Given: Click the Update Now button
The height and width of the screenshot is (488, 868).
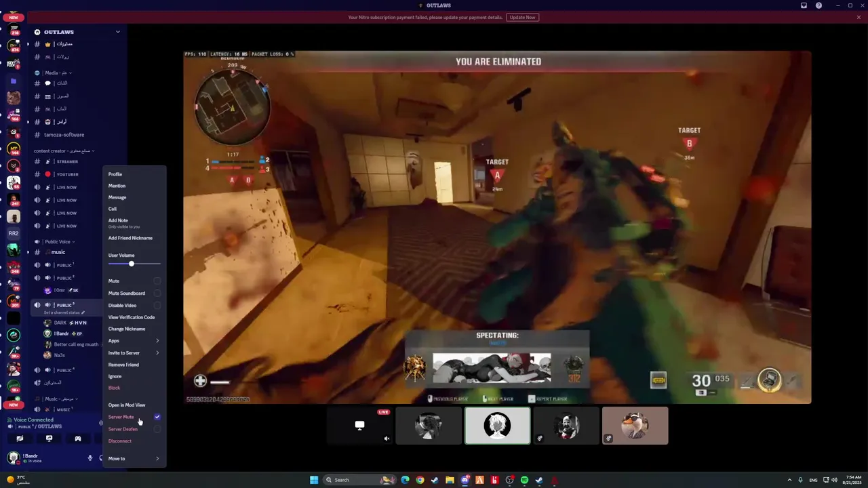Looking at the screenshot, I should (522, 17).
